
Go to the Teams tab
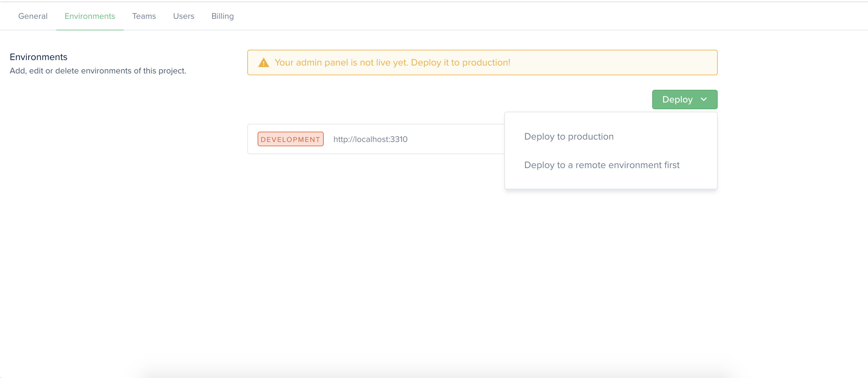pyautogui.click(x=144, y=16)
